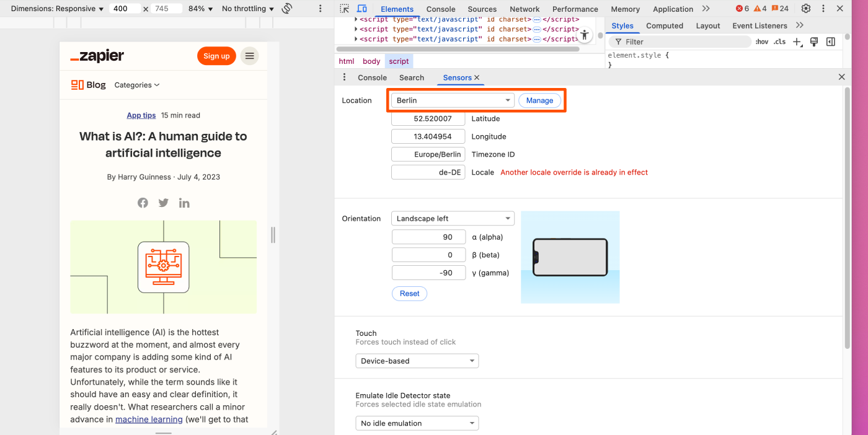Image resolution: width=868 pixels, height=435 pixels.
Task: Share article on Twitter
Action: (163, 203)
